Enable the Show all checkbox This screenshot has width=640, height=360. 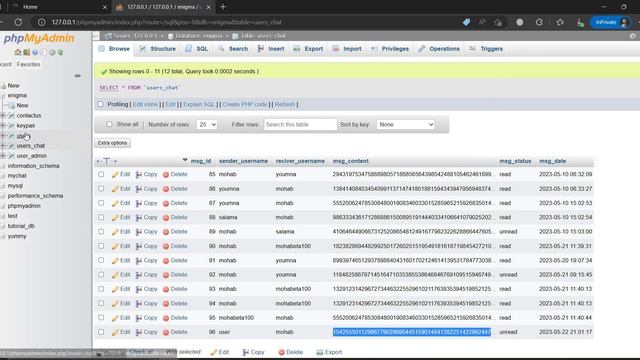[109, 124]
